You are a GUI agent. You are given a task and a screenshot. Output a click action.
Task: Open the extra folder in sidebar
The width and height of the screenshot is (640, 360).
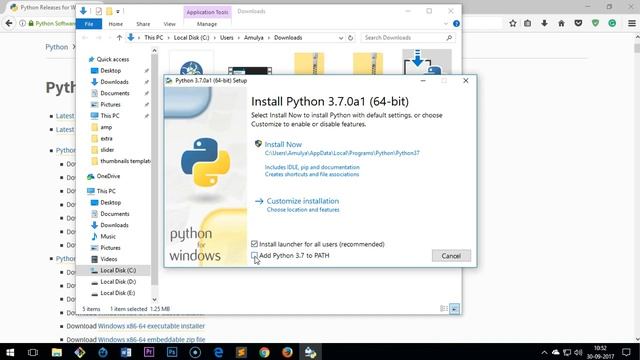(x=106, y=139)
